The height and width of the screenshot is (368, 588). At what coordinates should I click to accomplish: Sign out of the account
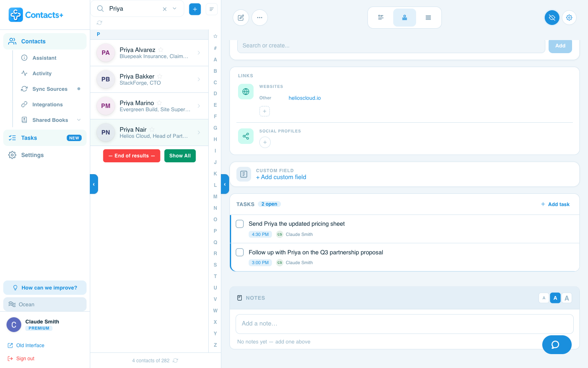pos(21,359)
